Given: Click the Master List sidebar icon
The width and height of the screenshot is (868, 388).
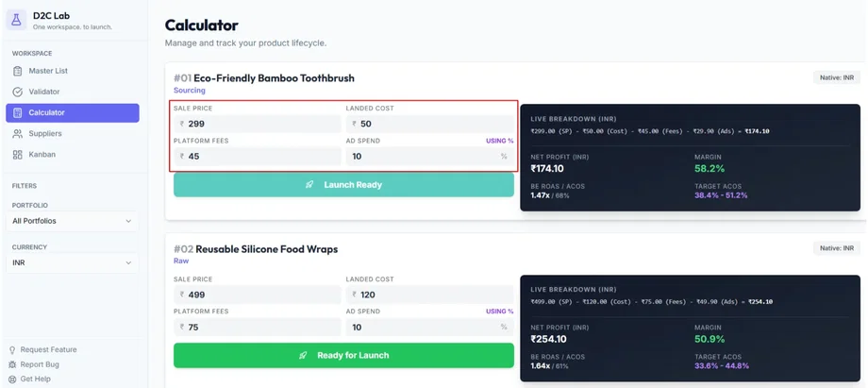Looking at the screenshot, I should click(18, 71).
